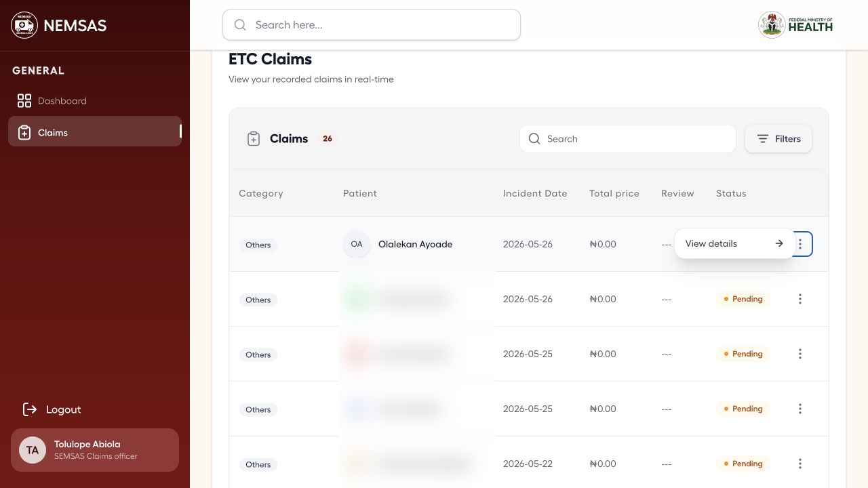Click the top 'Search here...' field
Image resolution: width=868 pixels, height=488 pixels.
coord(372,25)
